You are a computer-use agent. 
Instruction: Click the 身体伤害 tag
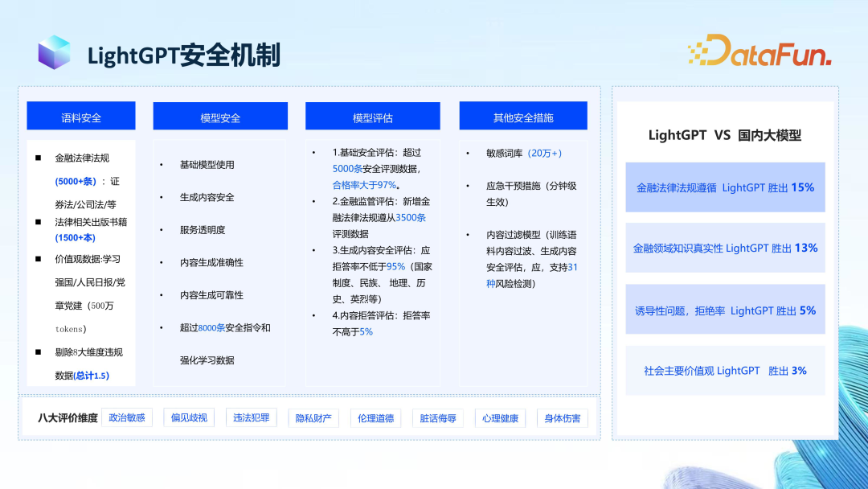563,418
